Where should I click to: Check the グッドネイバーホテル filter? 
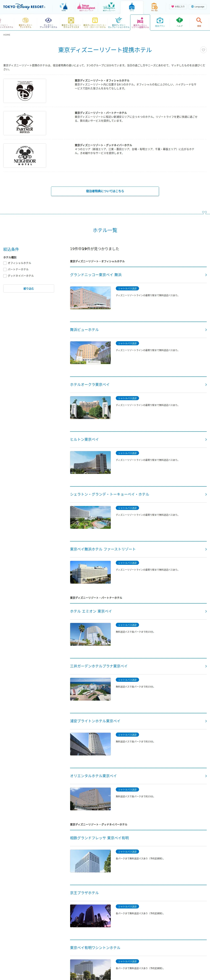[5, 276]
